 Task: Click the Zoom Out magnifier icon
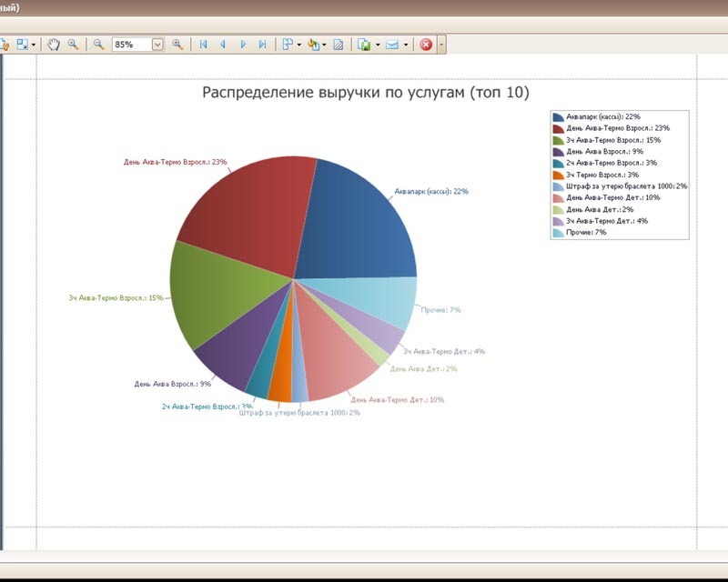(98, 44)
